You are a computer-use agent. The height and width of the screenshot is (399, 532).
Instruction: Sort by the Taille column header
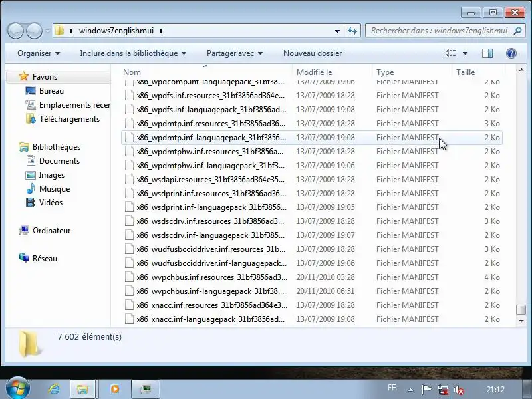478,72
